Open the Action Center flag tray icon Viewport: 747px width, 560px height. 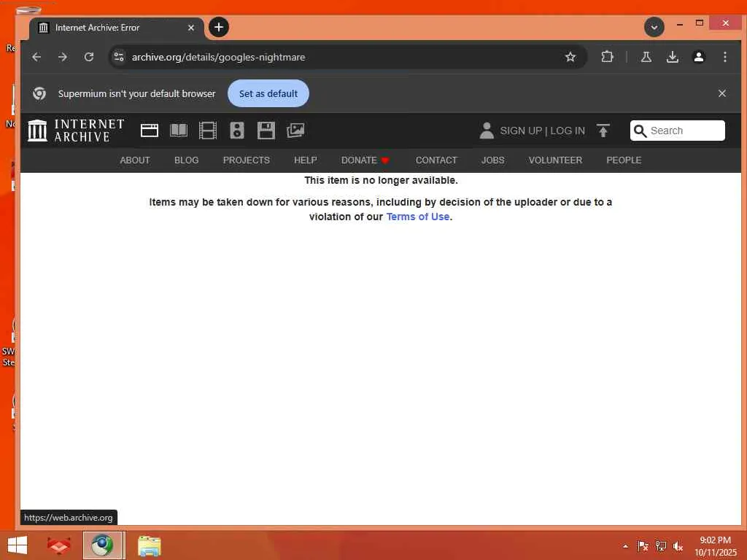643,546
